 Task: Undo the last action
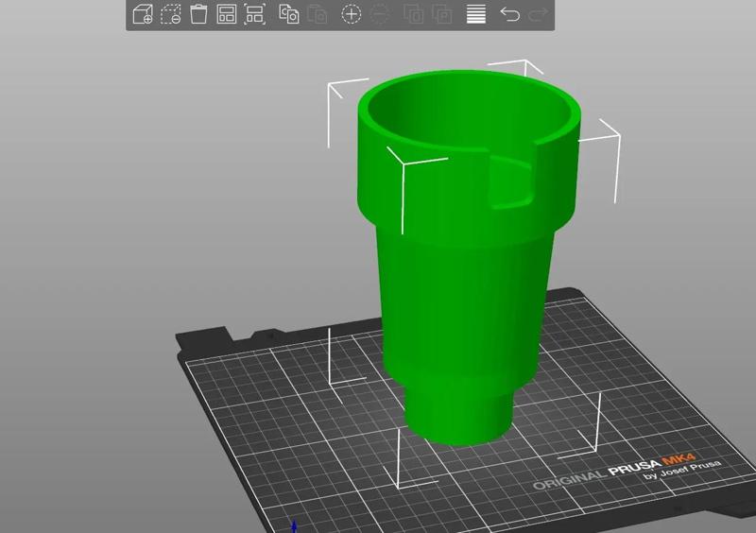(x=509, y=14)
